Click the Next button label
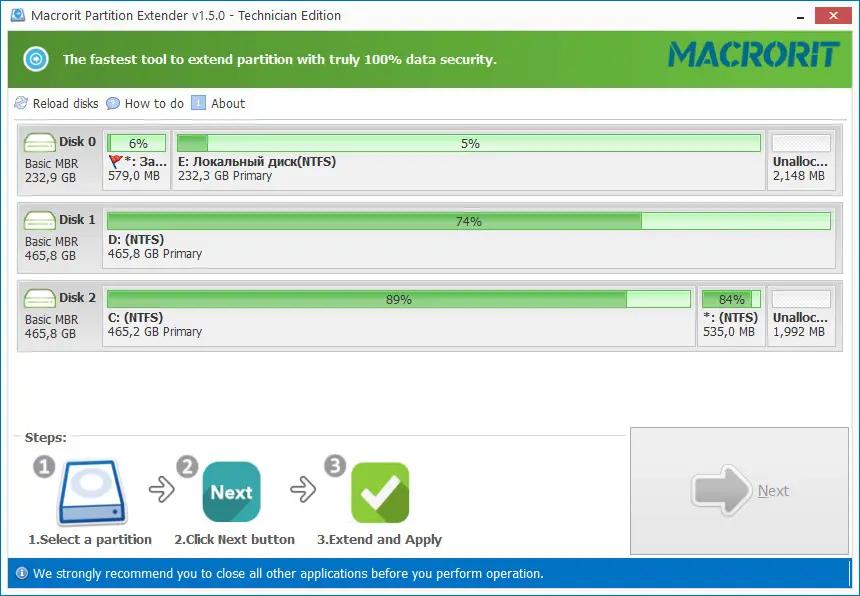 tap(773, 491)
